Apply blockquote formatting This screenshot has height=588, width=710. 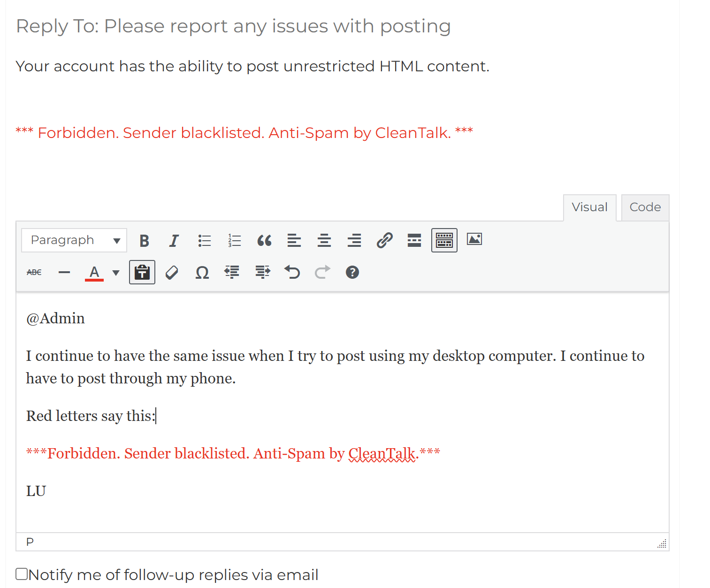[264, 241]
